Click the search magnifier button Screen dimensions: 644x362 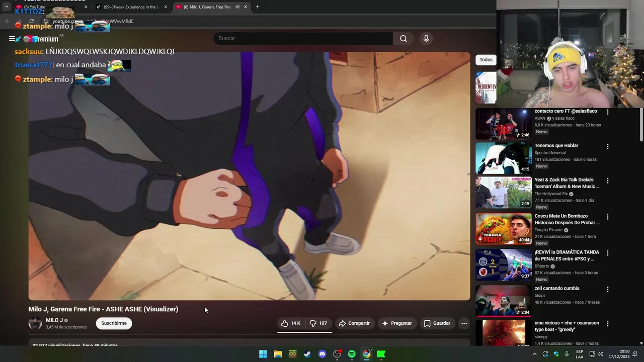point(404,39)
